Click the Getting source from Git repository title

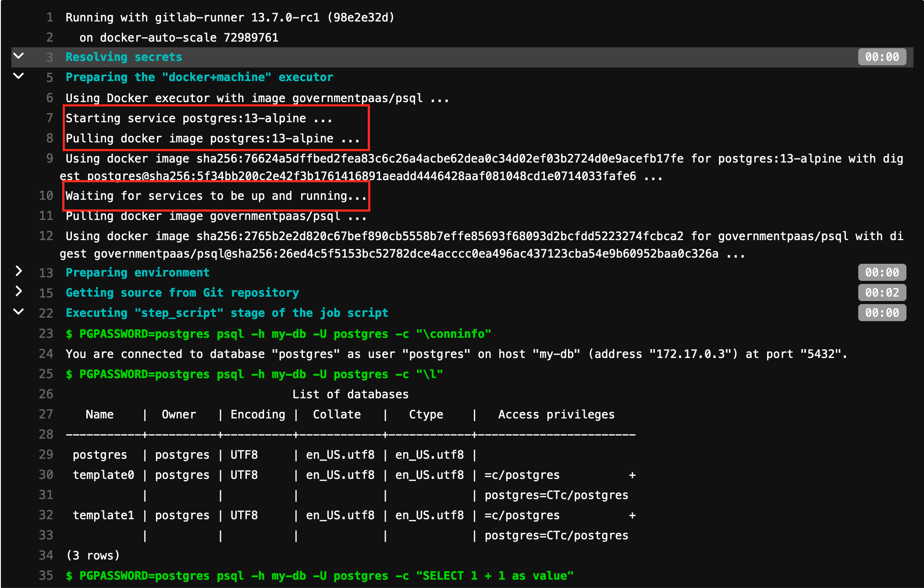(x=182, y=292)
